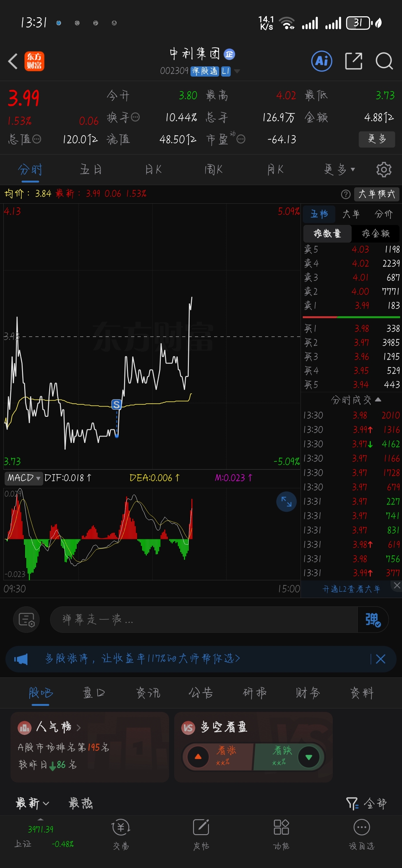The image size is (402, 868).
Task: Switch to the 周K chart tab
Action: click(214, 169)
